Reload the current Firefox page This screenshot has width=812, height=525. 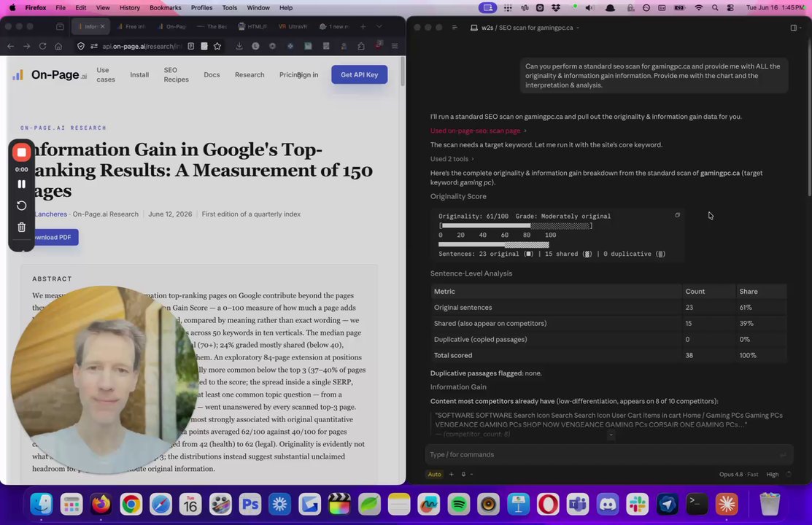42,46
